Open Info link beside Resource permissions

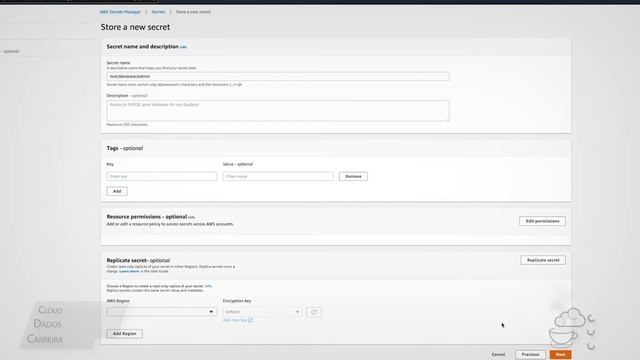click(191, 217)
